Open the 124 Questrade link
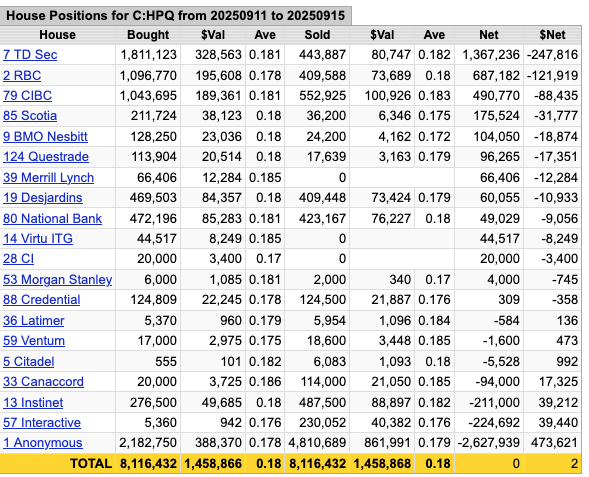Screen dimensions: 589x477 (46, 157)
